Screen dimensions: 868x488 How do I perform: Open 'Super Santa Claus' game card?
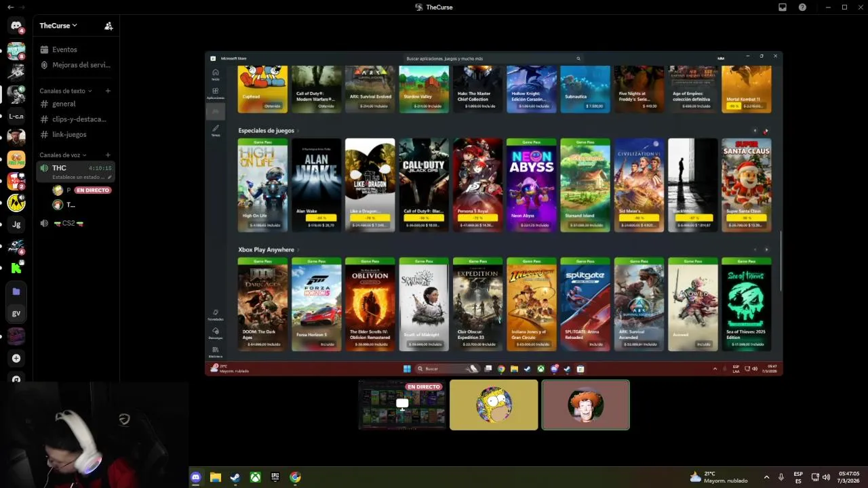click(x=746, y=185)
